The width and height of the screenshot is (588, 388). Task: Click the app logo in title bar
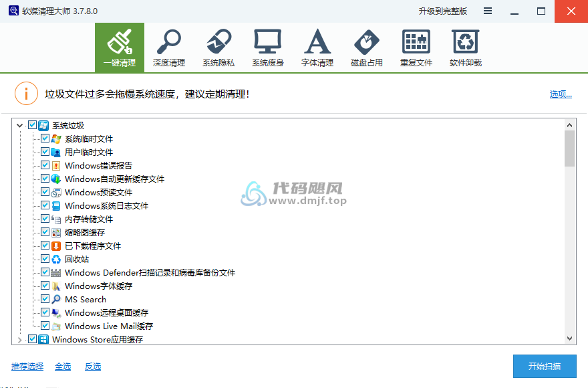[13, 11]
